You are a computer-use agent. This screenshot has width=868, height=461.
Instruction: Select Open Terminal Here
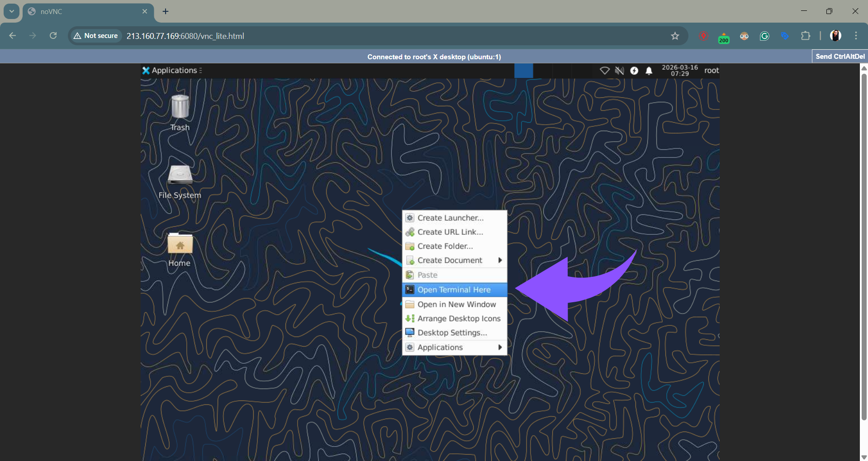click(x=454, y=290)
